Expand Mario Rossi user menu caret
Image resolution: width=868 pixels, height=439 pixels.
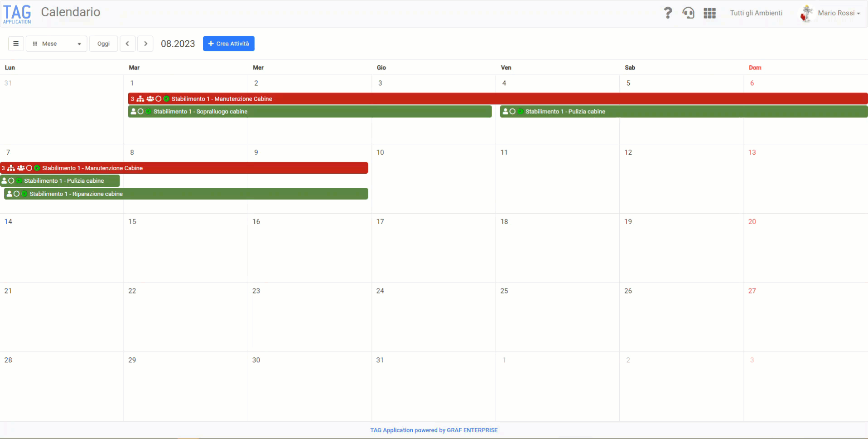(858, 14)
